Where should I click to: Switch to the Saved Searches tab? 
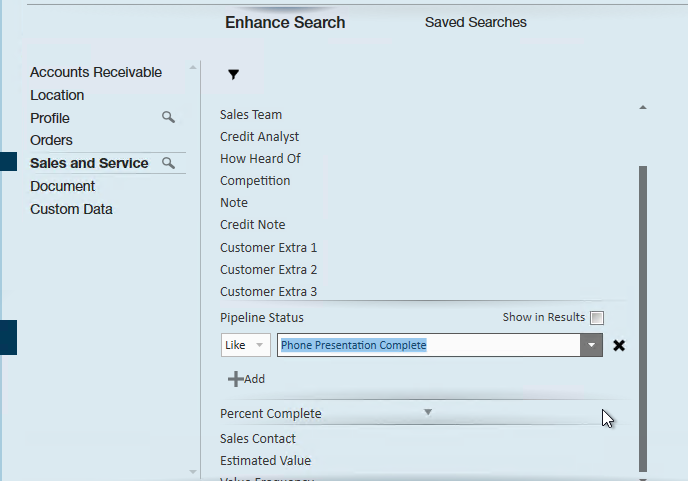pos(475,22)
